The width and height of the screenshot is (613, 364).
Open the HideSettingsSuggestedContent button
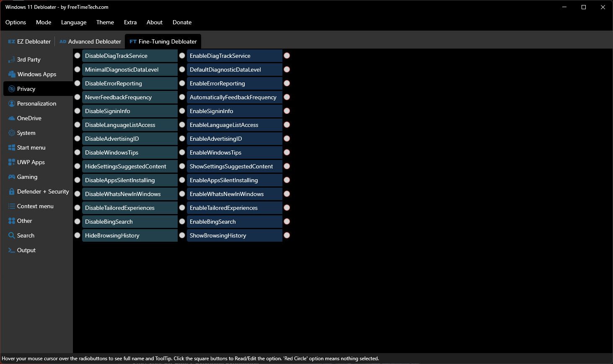tap(130, 166)
